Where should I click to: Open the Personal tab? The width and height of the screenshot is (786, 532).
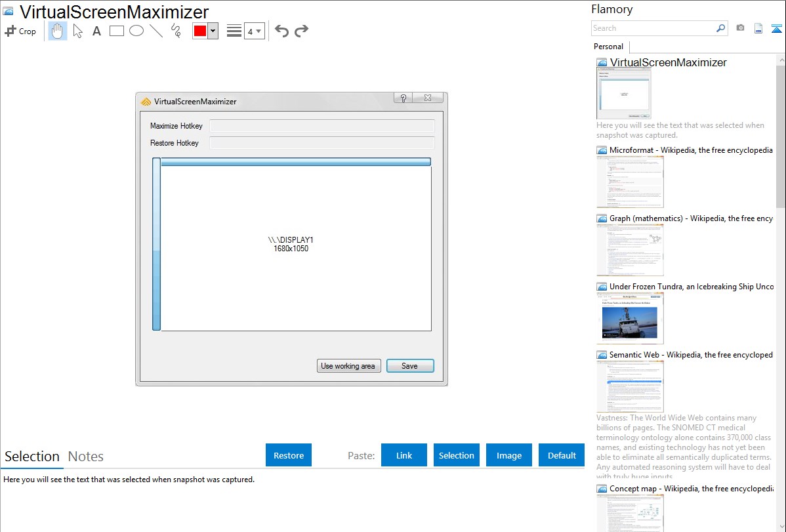point(608,47)
